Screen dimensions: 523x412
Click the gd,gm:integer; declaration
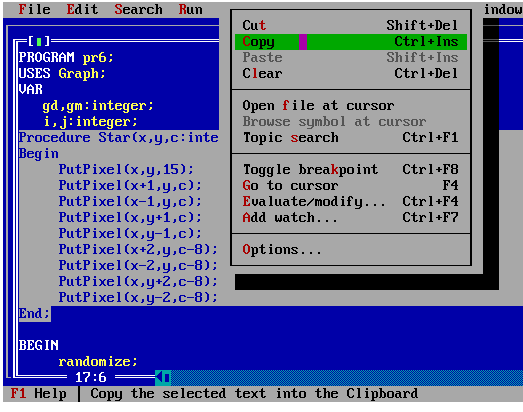[98, 106]
